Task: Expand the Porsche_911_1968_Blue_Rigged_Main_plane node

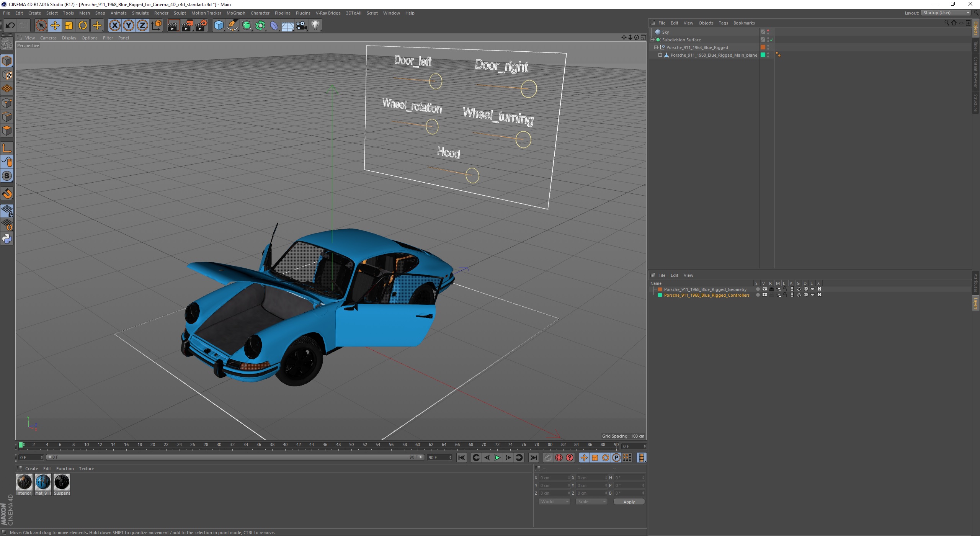Action: (x=660, y=55)
